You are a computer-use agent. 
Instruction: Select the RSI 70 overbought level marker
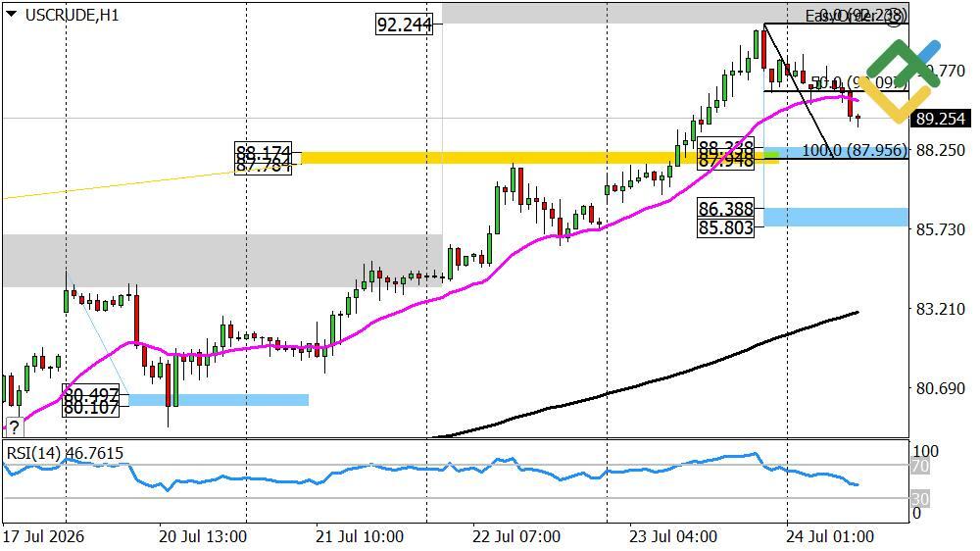[x=920, y=466]
